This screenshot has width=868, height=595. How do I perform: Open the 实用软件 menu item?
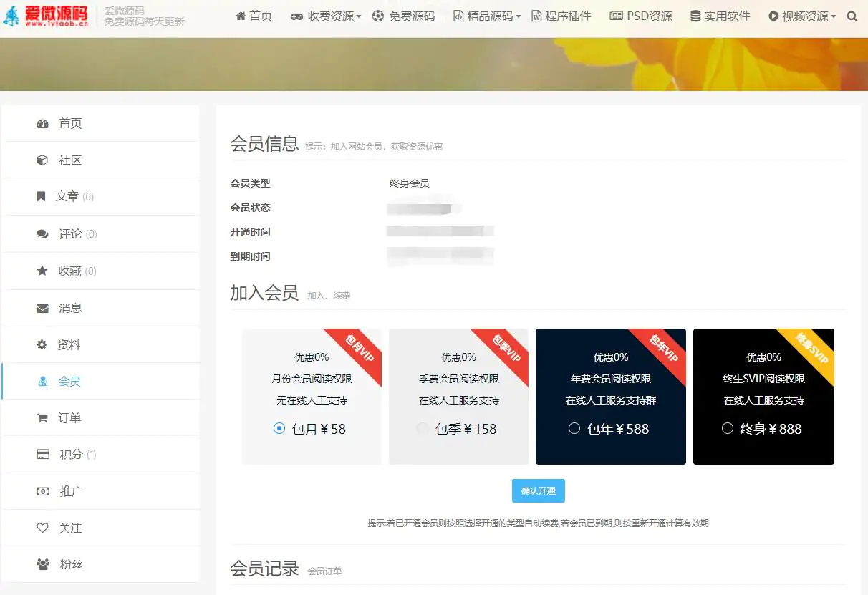tap(720, 16)
